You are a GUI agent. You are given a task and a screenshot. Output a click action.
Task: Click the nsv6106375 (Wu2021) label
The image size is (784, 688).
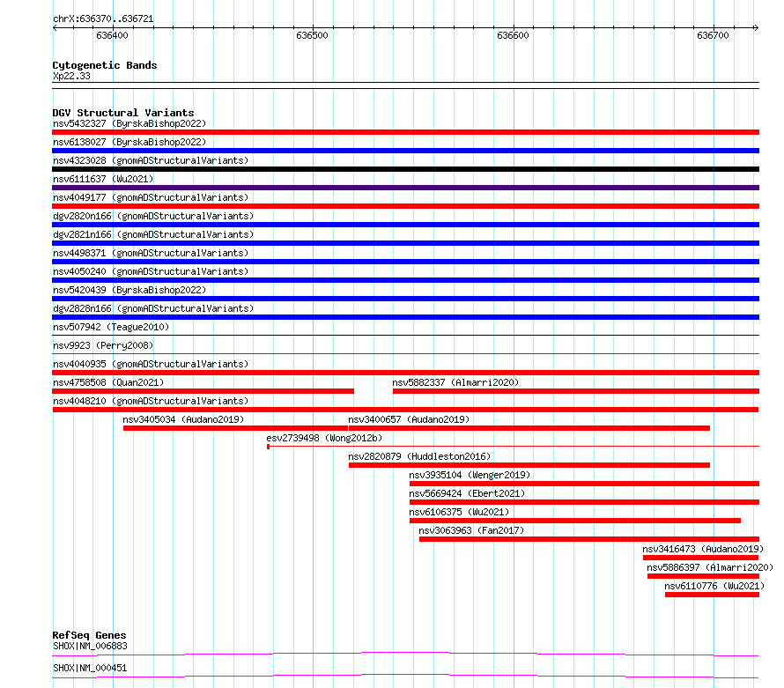pyautogui.click(x=459, y=512)
